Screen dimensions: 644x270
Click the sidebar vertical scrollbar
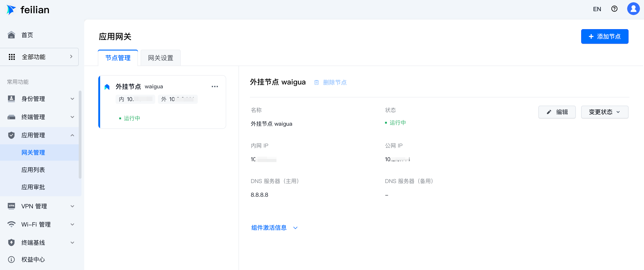[80, 135]
